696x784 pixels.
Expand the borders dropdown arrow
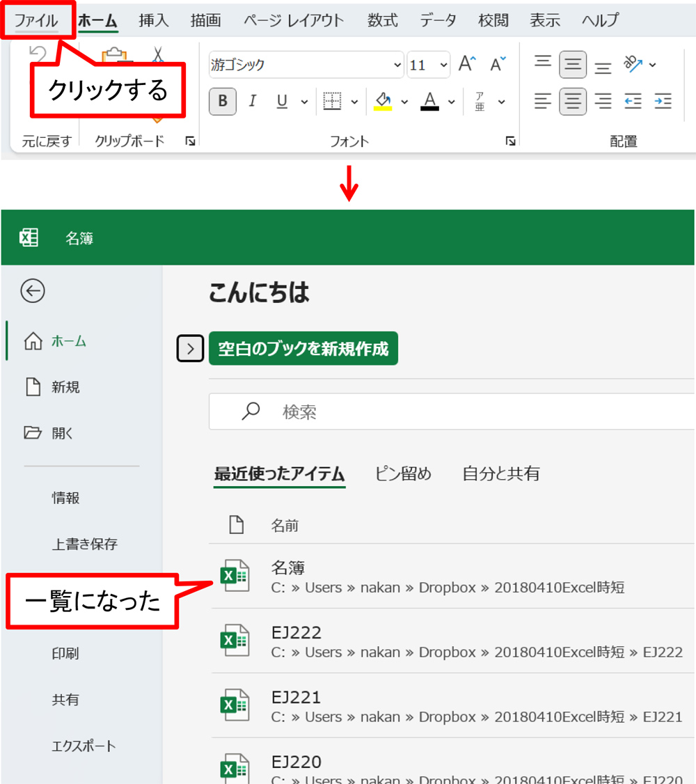coord(354,102)
